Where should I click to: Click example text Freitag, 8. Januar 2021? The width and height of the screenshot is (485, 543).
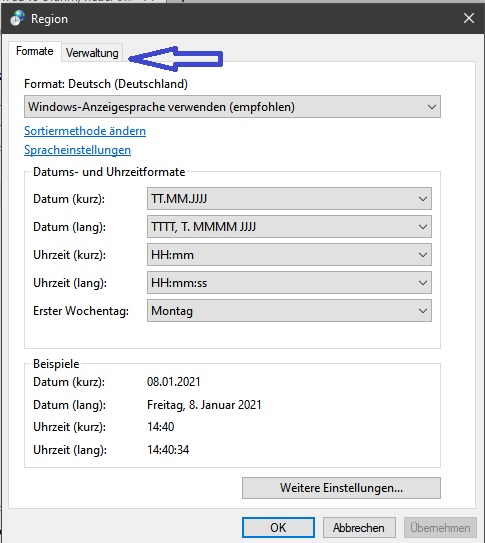(x=204, y=405)
